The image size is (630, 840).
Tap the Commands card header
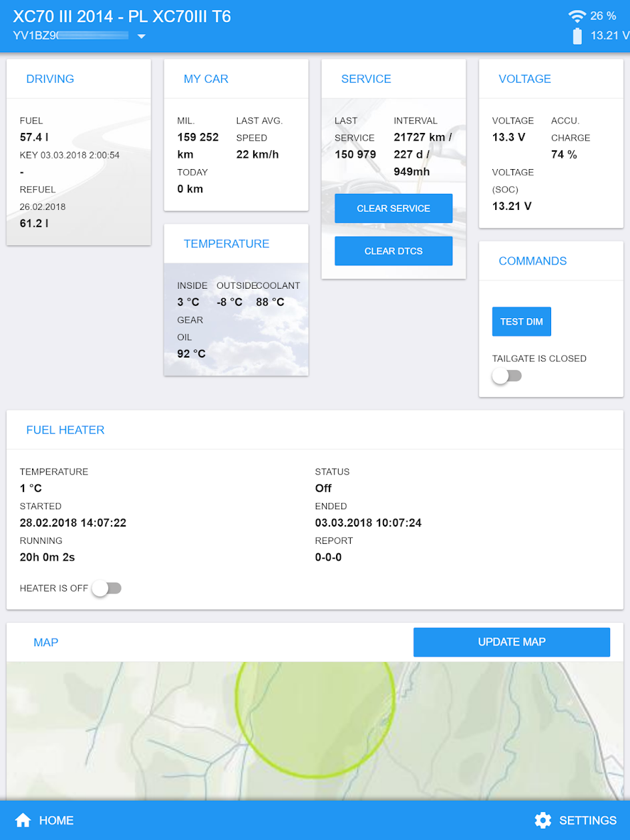click(x=532, y=261)
